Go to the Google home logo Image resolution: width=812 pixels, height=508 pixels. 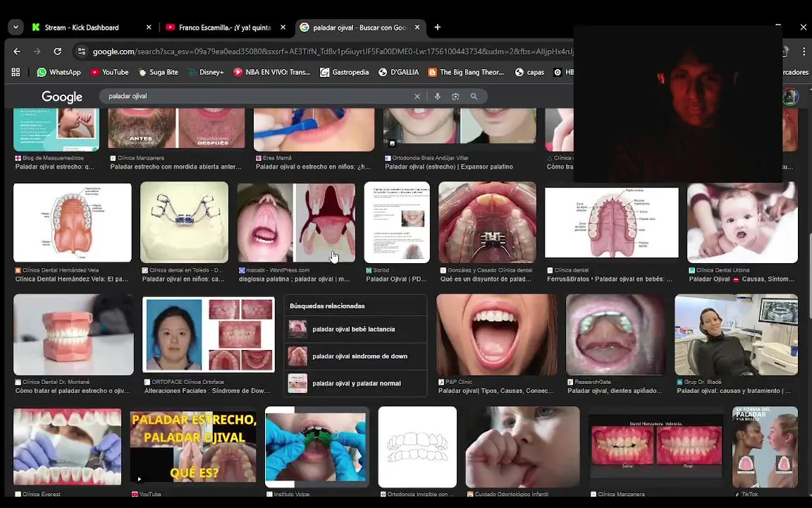[62, 97]
